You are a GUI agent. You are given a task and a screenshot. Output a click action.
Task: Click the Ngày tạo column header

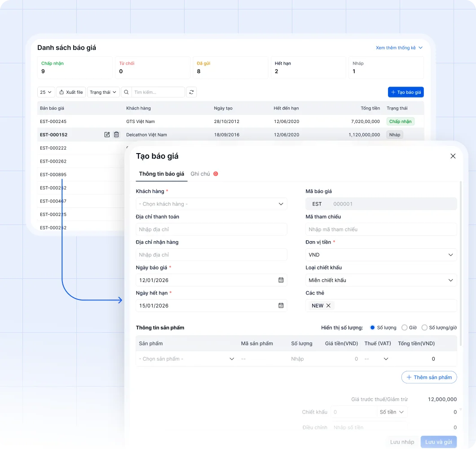(223, 108)
